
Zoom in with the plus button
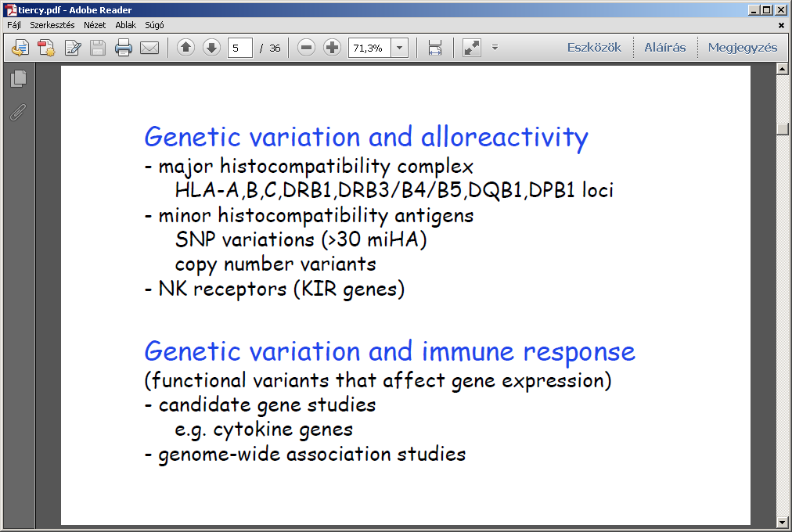click(x=332, y=48)
